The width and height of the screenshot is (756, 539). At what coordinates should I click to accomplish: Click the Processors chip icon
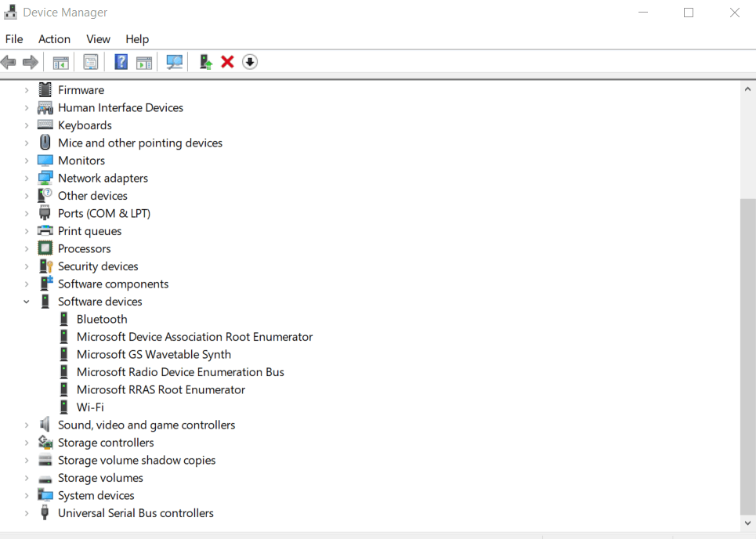click(45, 248)
